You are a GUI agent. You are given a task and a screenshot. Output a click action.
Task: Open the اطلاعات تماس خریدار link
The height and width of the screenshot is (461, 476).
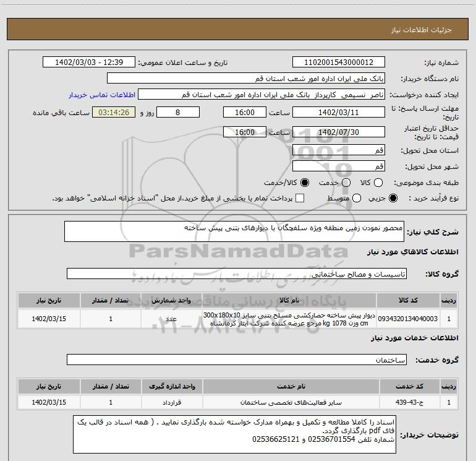coord(102,95)
